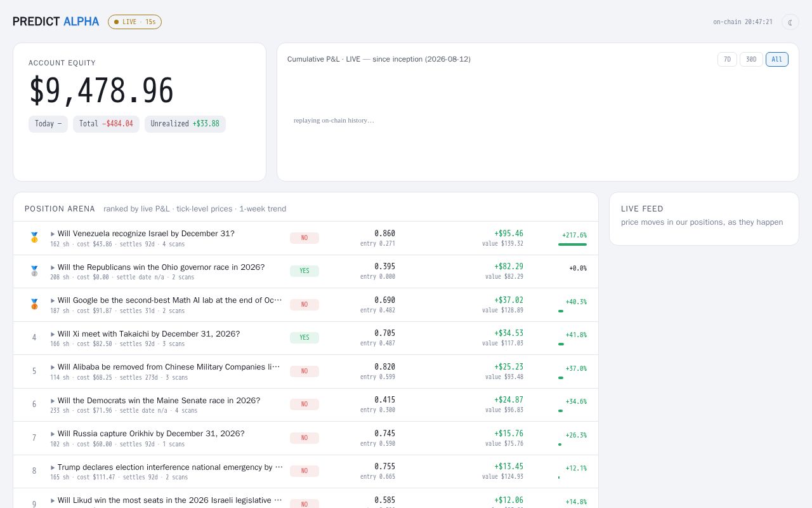Expand the Google Math AI lab position
The height and width of the screenshot is (508, 812).
pyautogui.click(x=306, y=305)
